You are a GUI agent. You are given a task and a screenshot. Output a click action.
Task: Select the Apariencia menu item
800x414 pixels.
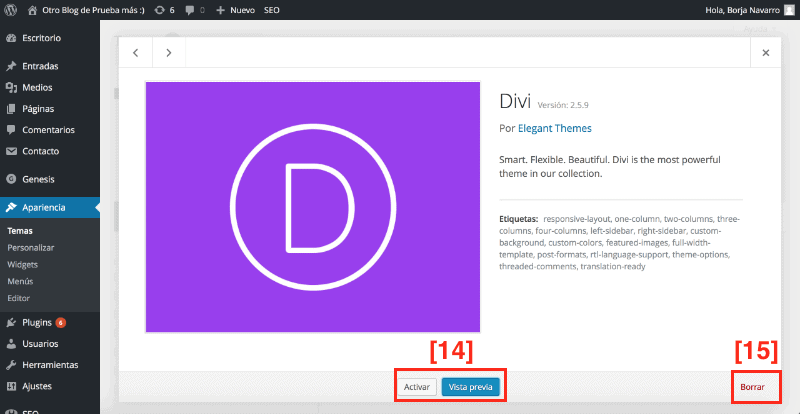(50, 207)
